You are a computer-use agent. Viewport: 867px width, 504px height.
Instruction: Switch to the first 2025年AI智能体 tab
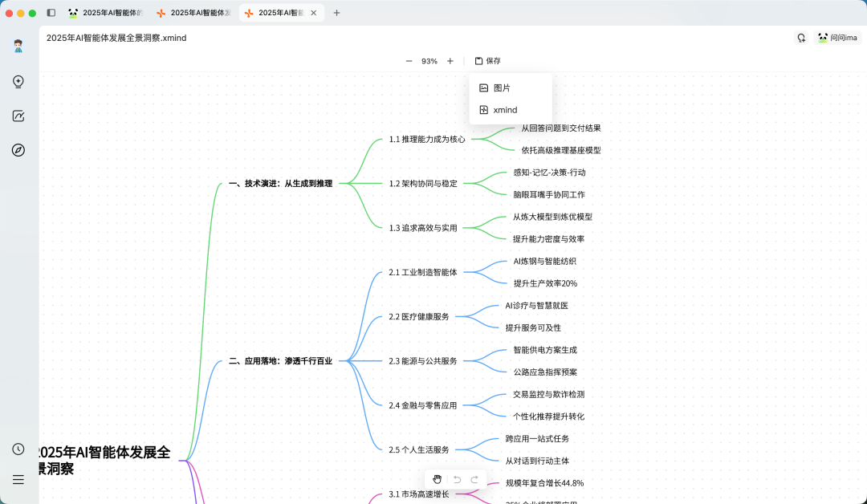pyautogui.click(x=104, y=12)
